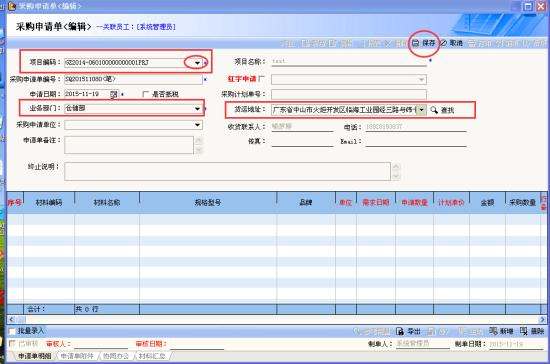Click the 申请数量 column header

click(415, 202)
